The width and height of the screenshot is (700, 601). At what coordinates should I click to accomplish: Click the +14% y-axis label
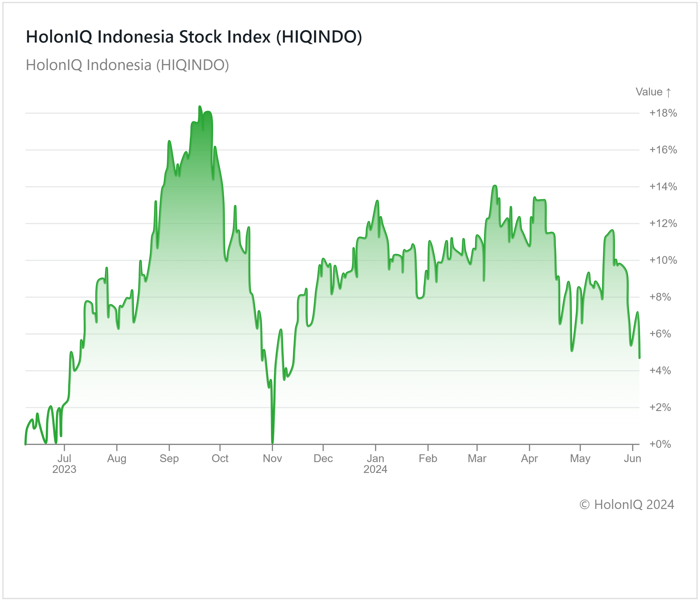pyautogui.click(x=663, y=186)
